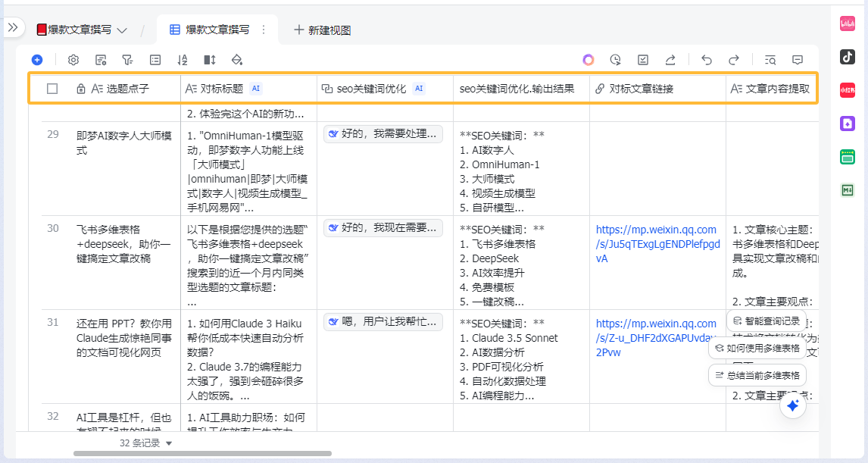Screen dimensions: 868x463
Task: Select the 对标文章链接 column header
Action: [657, 89]
